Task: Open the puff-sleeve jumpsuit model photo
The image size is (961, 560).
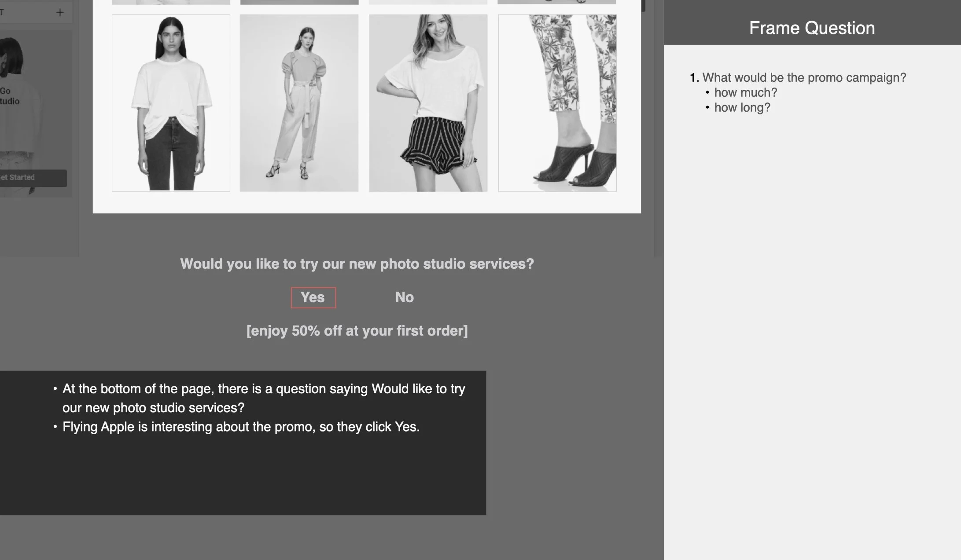Action: (299, 103)
